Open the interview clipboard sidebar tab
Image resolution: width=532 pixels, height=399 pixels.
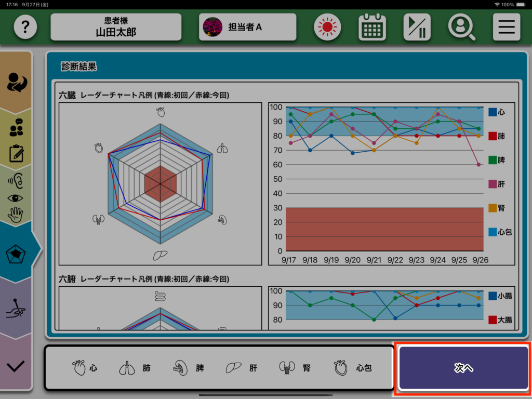[x=17, y=140]
